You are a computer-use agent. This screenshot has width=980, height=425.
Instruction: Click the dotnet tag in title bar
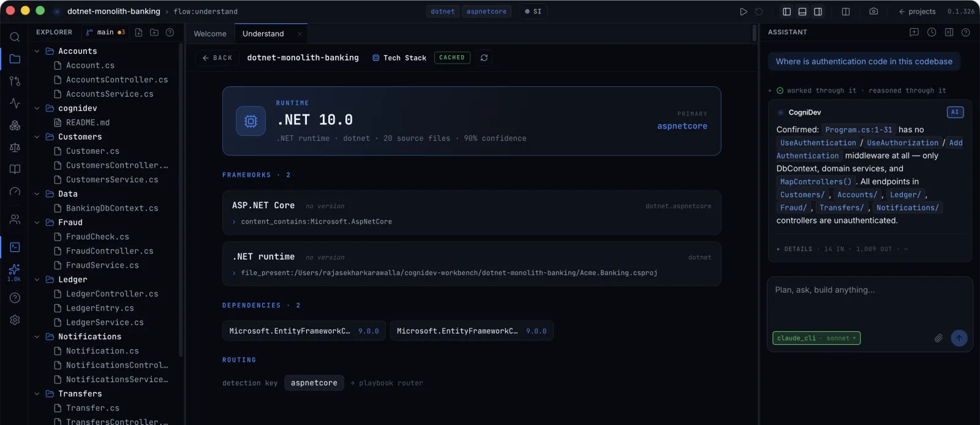443,12
